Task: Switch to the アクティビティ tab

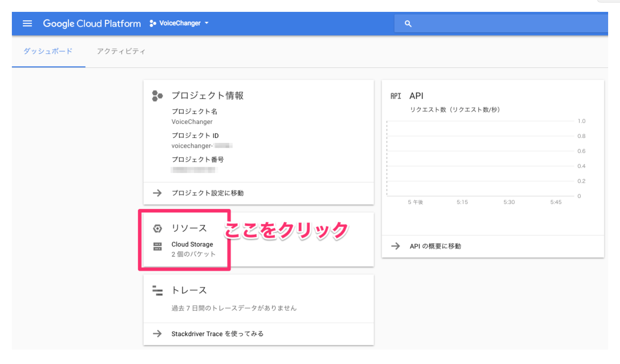Action: [121, 51]
